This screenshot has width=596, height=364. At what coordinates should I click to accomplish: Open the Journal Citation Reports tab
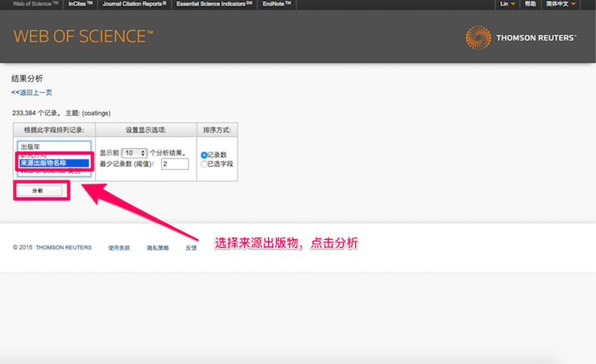pyautogui.click(x=135, y=4)
